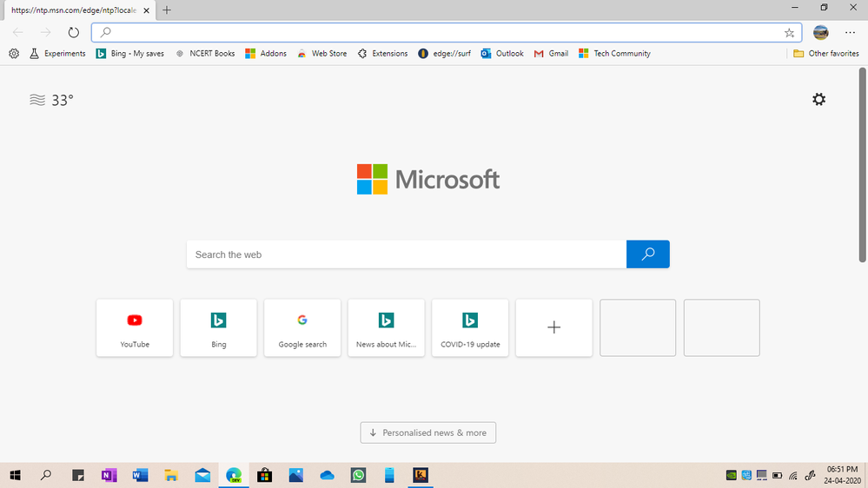Reload the page with refresh icon
This screenshot has width=868, height=488.
(74, 33)
